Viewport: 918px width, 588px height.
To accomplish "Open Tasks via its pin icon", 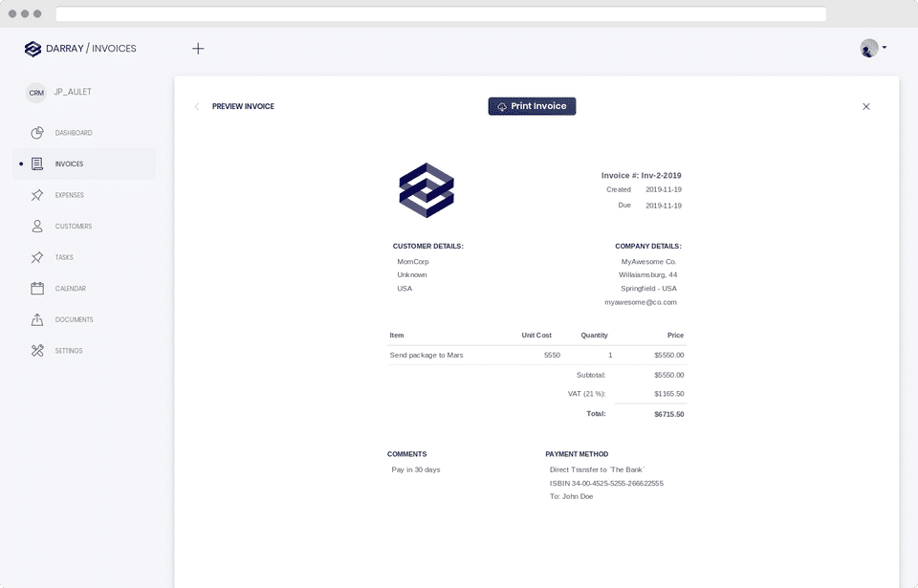I will tap(37, 257).
